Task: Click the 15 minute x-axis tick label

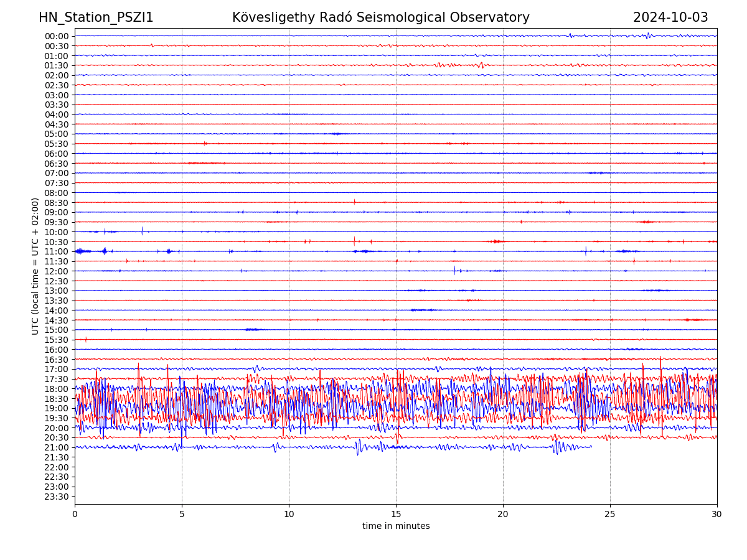Action: pyautogui.click(x=396, y=514)
